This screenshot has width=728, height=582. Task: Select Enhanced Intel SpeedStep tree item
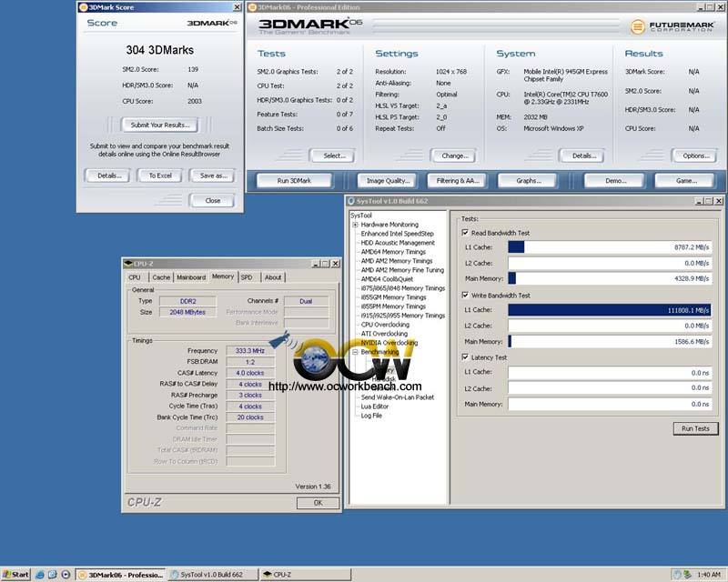tap(397, 234)
